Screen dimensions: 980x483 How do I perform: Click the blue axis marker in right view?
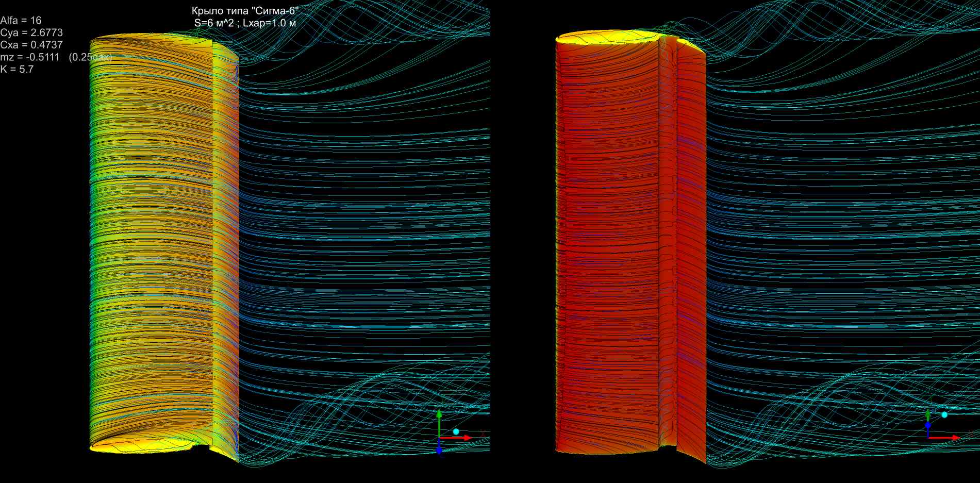tap(928, 426)
